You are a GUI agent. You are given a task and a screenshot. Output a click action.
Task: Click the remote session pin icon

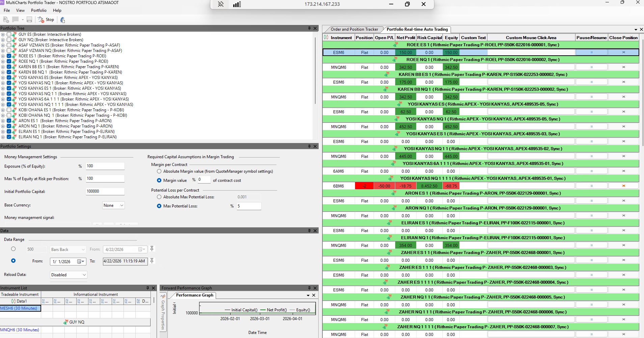[221, 4]
